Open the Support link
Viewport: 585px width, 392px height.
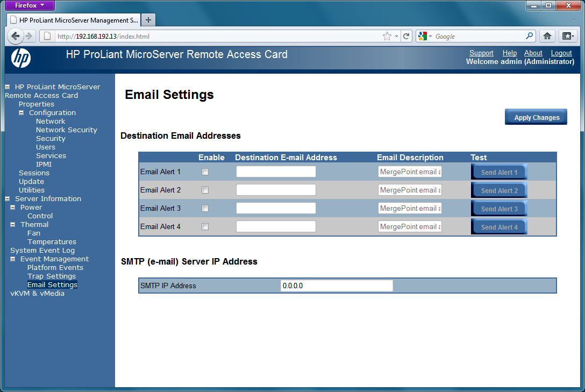click(481, 53)
